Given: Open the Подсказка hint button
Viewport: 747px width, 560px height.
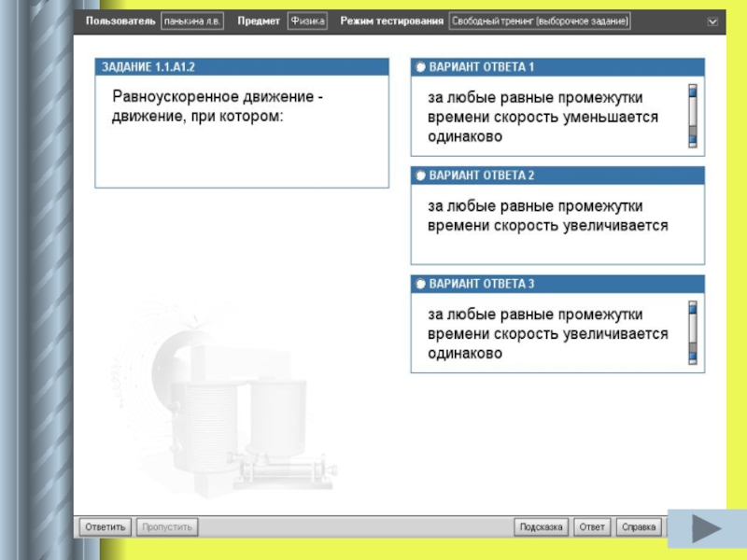Looking at the screenshot, I should pos(541,527).
